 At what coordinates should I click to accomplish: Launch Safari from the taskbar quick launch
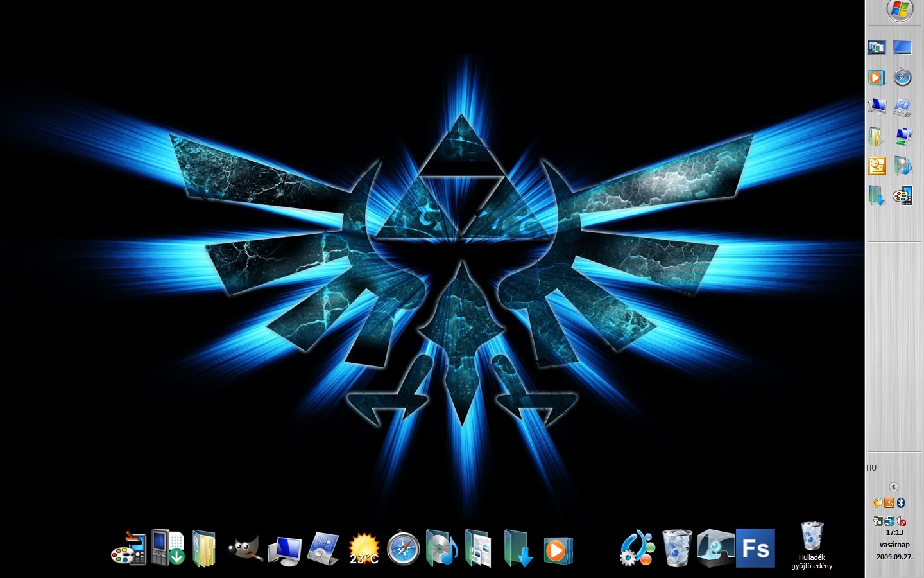[902, 78]
